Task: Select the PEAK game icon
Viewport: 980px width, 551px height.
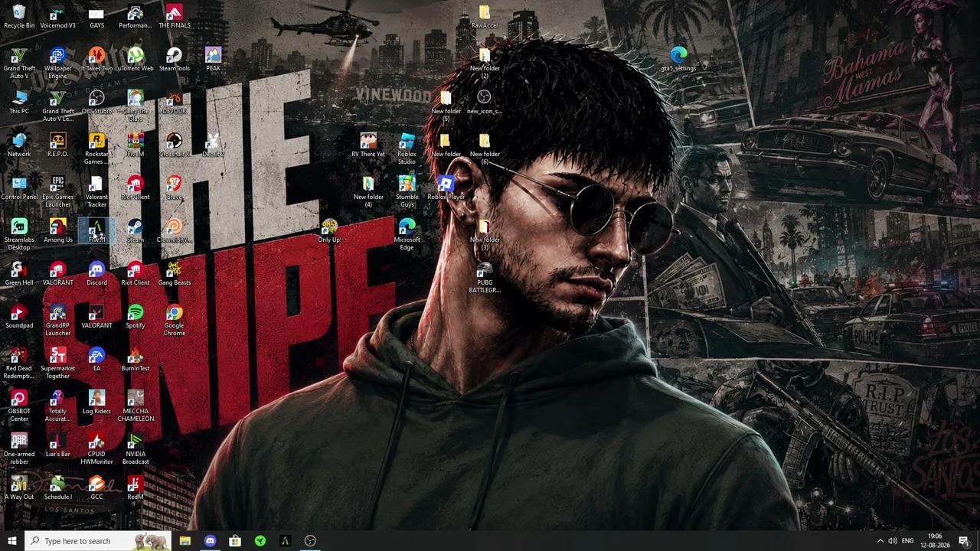Action: 213,60
